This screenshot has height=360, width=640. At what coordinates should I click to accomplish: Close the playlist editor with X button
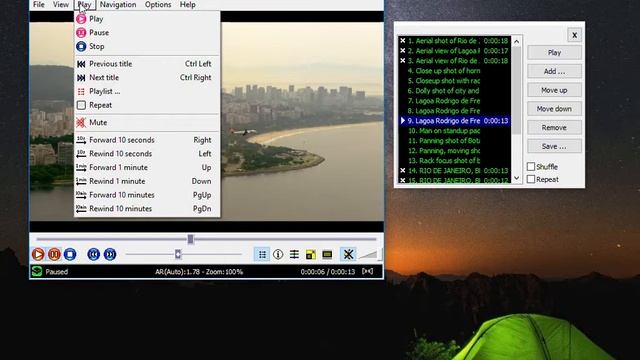coord(574,35)
